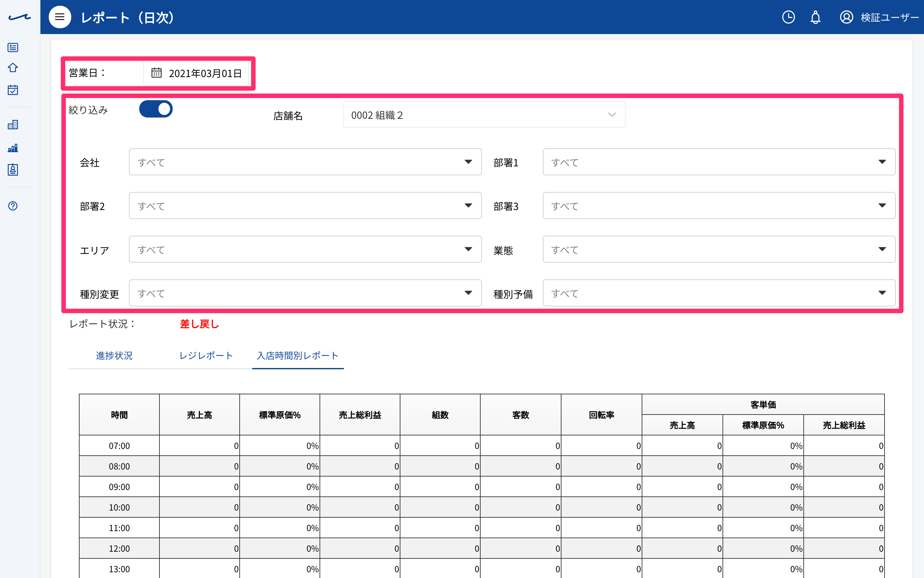924x578 pixels.
Task: Click the 客単価 group header
Action: (763, 405)
